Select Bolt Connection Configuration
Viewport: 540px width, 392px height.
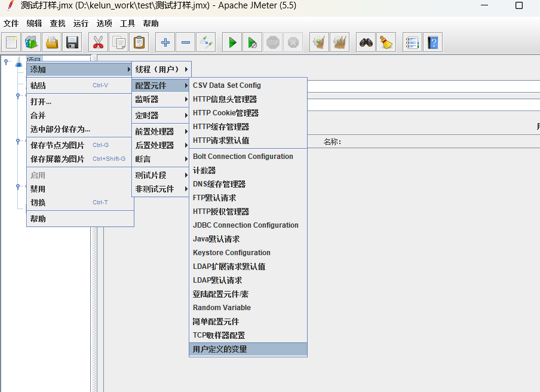tap(248, 157)
